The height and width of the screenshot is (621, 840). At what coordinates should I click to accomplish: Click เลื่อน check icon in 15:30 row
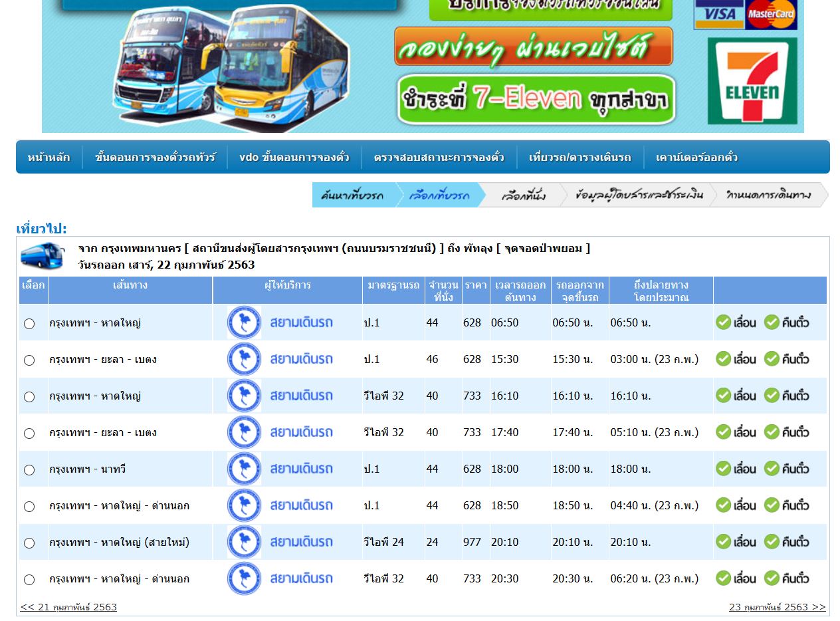tap(723, 359)
